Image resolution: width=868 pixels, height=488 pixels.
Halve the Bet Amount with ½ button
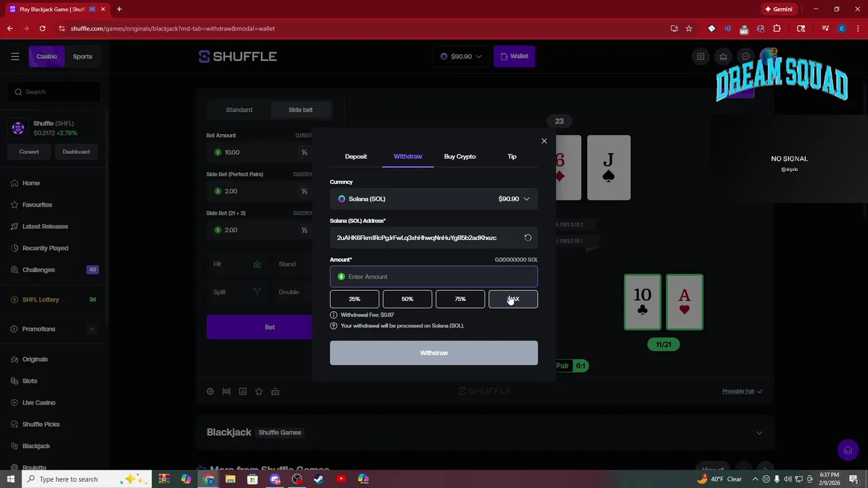pos(304,152)
